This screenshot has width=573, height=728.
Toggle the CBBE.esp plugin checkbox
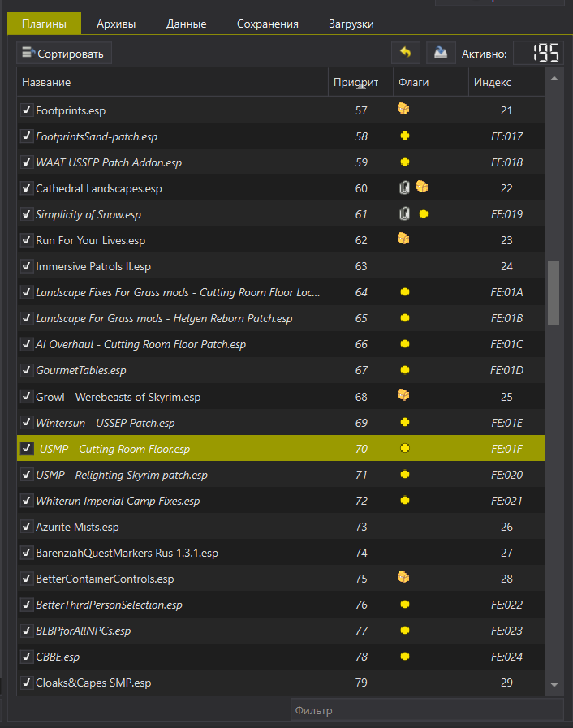27,657
